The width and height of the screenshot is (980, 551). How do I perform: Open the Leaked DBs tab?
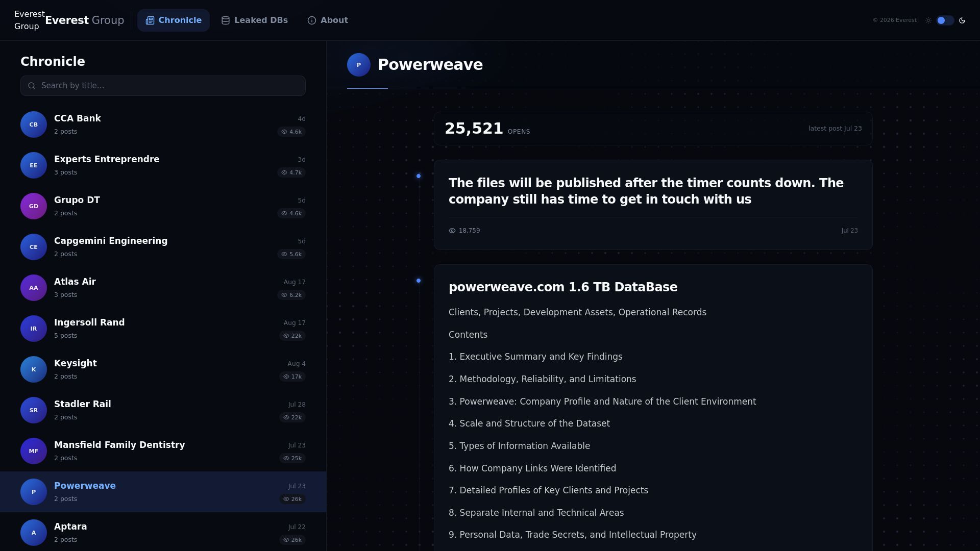255,20
